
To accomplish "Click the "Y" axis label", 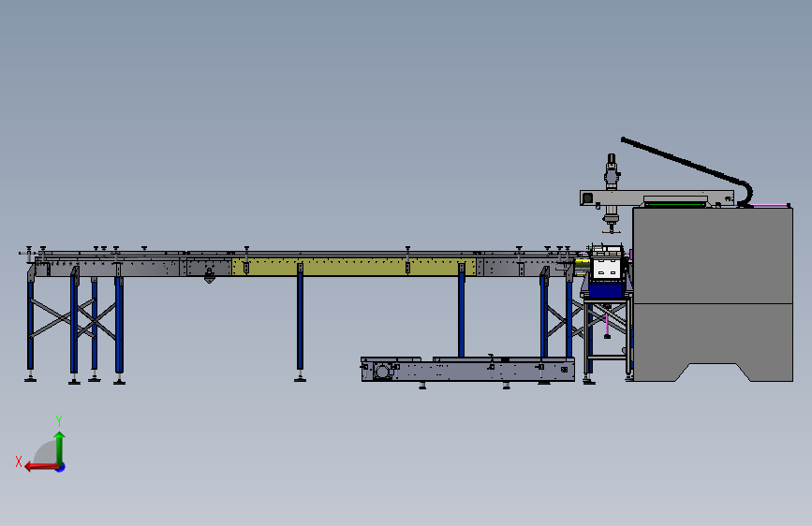I will click(59, 420).
